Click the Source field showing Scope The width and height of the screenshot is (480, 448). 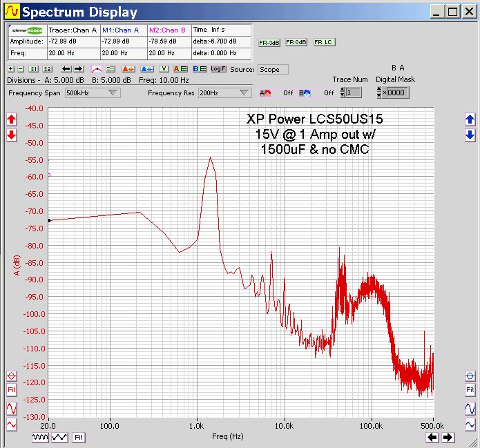click(273, 70)
